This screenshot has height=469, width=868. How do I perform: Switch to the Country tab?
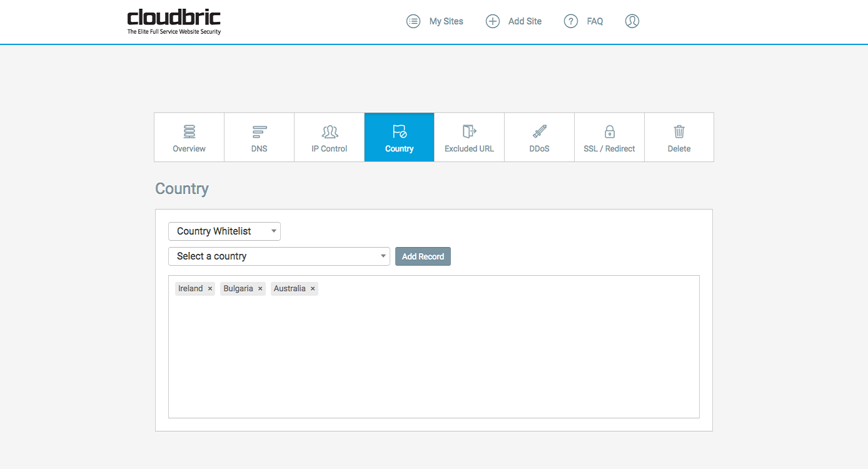coord(399,138)
